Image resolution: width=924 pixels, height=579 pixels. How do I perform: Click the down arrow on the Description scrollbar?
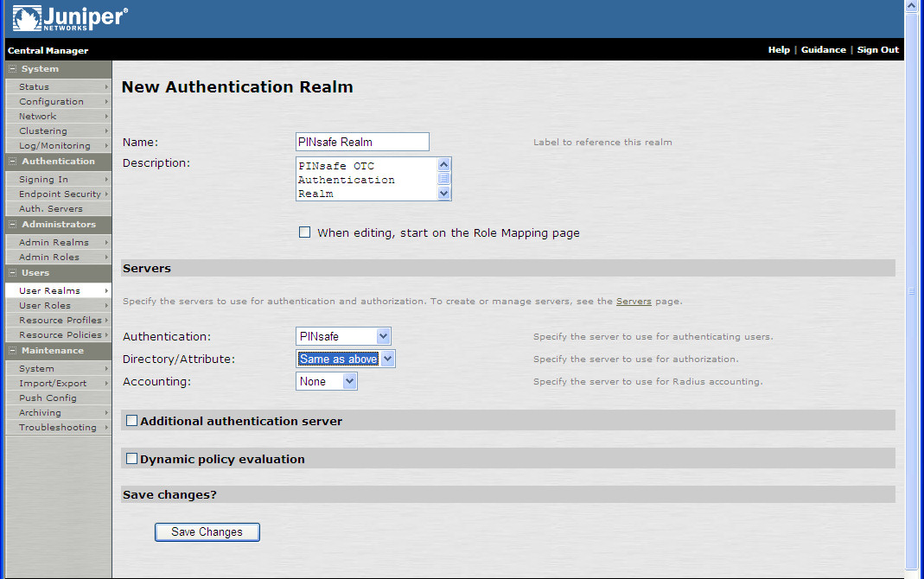443,194
